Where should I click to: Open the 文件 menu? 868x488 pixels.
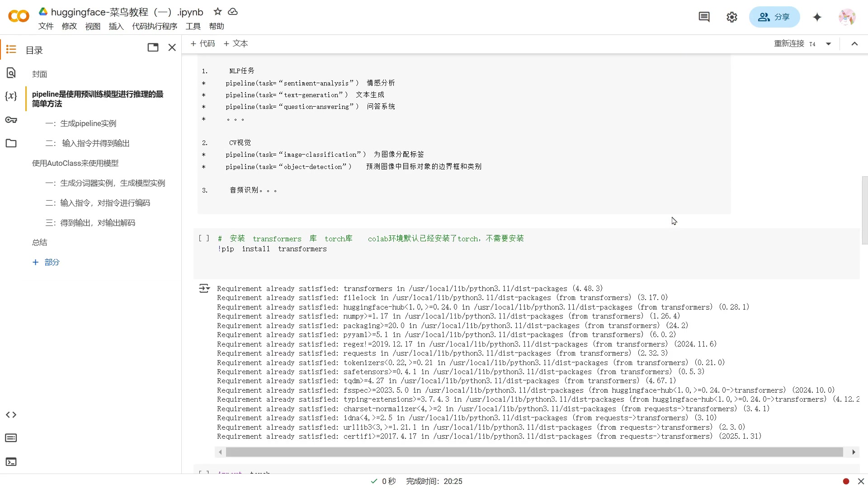click(46, 26)
